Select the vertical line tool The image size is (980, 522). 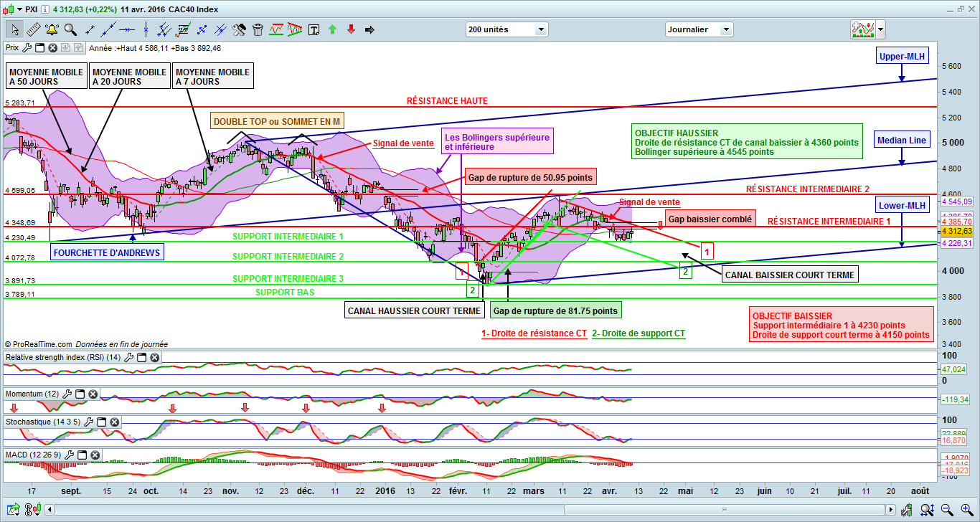click(x=146, y=29)
